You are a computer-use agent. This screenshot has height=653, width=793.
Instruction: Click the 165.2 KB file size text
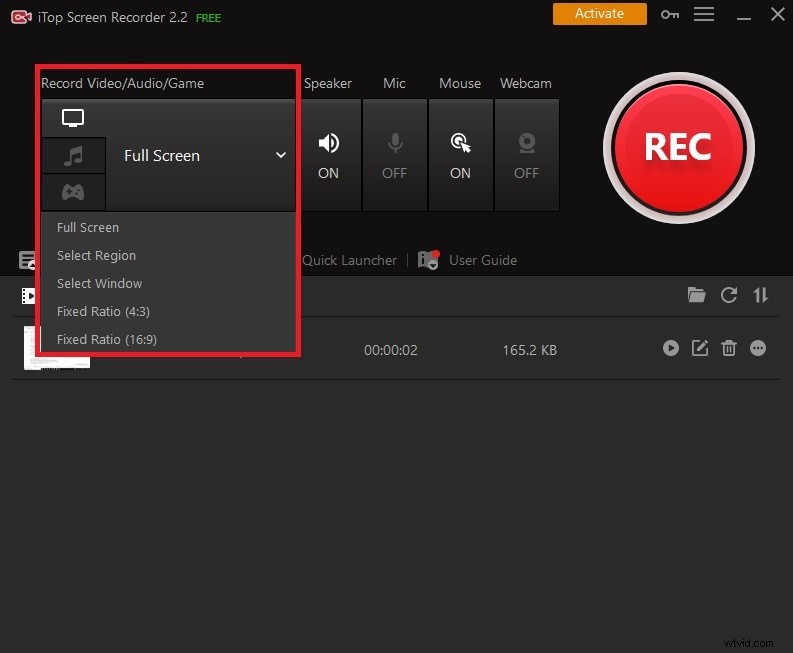pyautogui.click(x=530, y=350)
